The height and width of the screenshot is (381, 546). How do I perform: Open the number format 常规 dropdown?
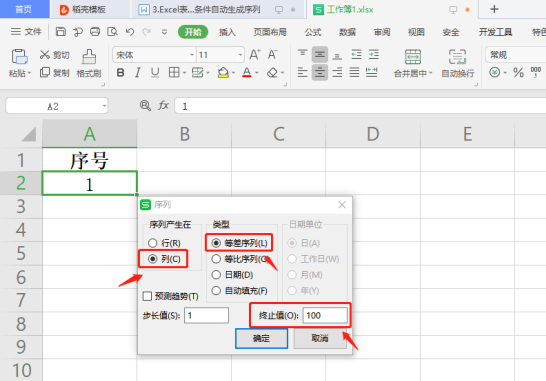[517, 55]
